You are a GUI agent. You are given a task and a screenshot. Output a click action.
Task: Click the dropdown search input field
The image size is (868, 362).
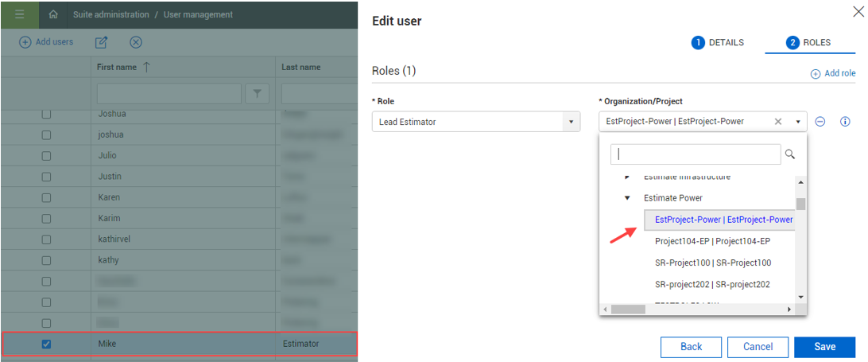696,154
